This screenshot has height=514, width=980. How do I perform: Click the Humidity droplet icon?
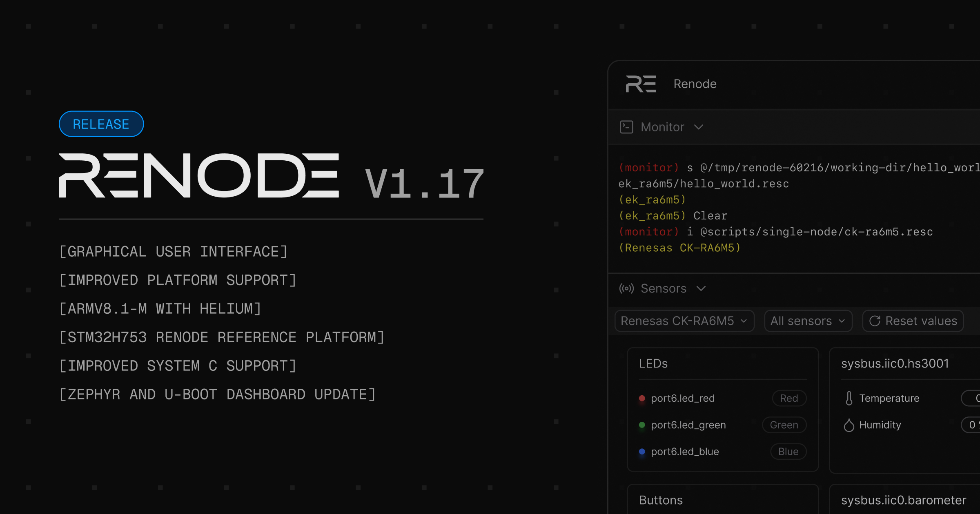click(849, 425)
